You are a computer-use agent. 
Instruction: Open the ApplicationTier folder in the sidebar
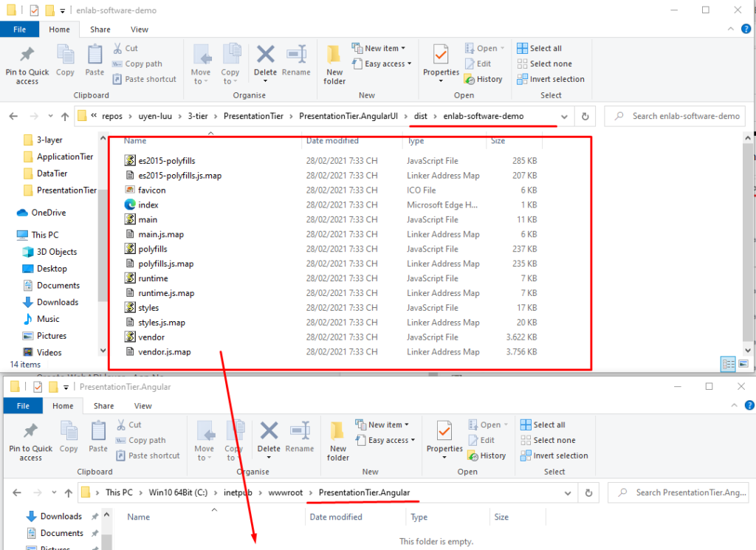tap(65, 156)
